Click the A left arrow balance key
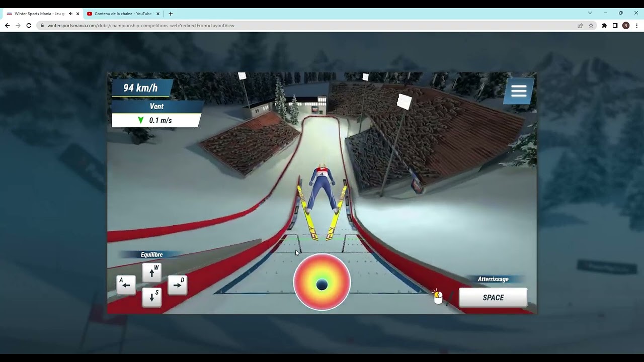The height and width of the screenshot is (362, 644). coord(126,285)
